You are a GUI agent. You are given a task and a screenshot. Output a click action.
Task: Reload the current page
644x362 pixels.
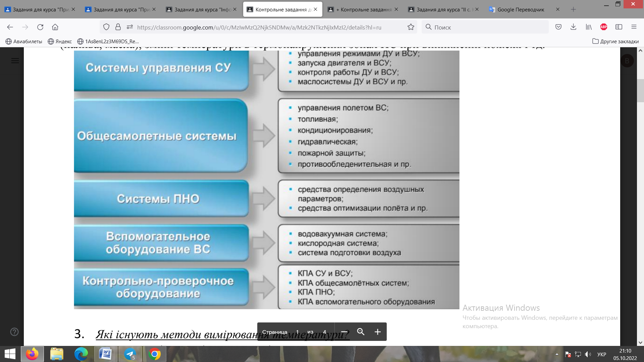point(40,27)
